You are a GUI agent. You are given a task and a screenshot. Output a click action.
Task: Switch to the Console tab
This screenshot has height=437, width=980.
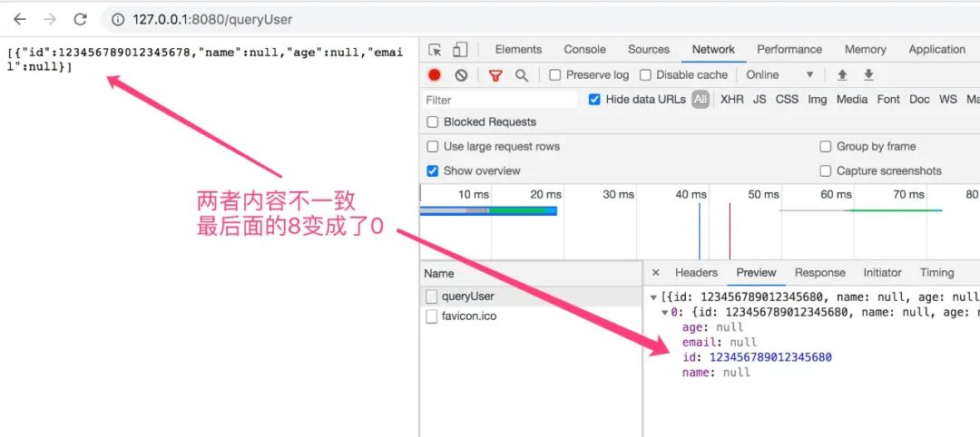tap(584, 49)
